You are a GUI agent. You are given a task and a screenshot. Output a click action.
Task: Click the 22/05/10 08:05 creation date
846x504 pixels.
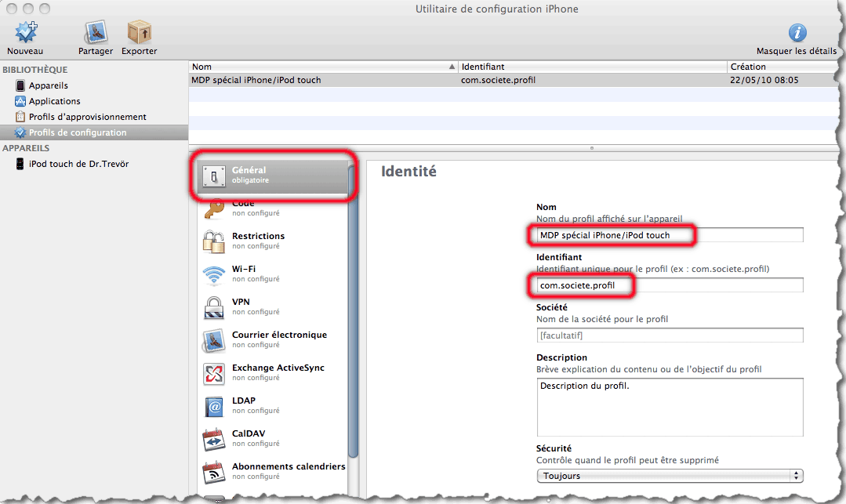tap(764, 80)
